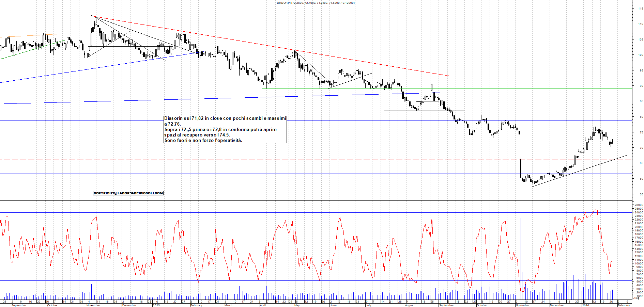The width and height of the screenshot is (644, 307).
Task: Open the laborsadeipiccoli.com copyright label
Action: (128, 193)
